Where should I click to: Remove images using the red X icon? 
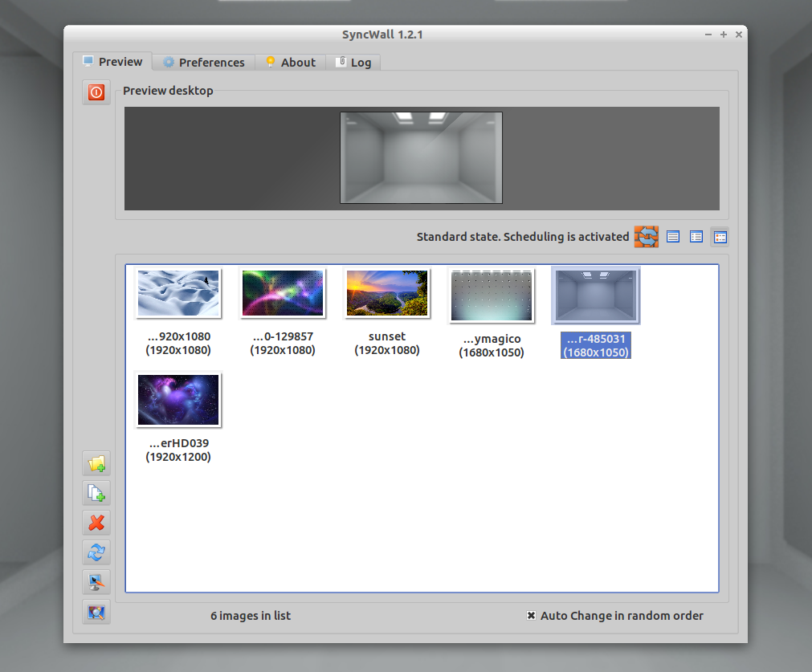pos(96,523)
